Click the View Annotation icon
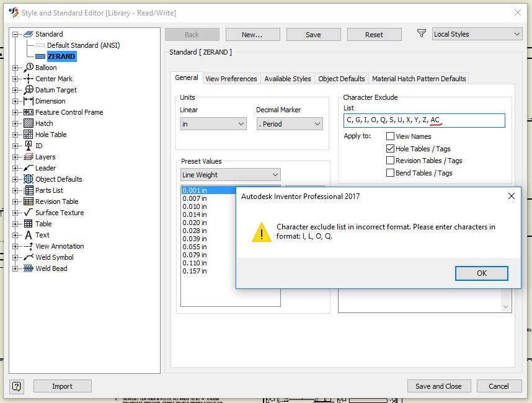Viewport: 532px width, 403px height. (x=29, y=246)
